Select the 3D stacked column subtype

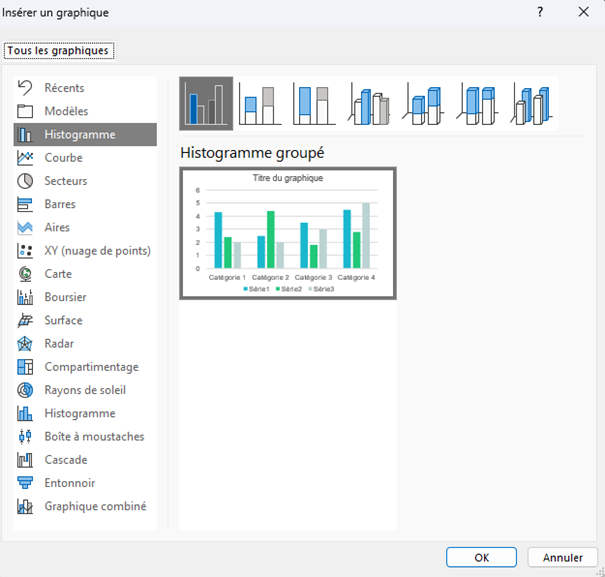[423, 103]
